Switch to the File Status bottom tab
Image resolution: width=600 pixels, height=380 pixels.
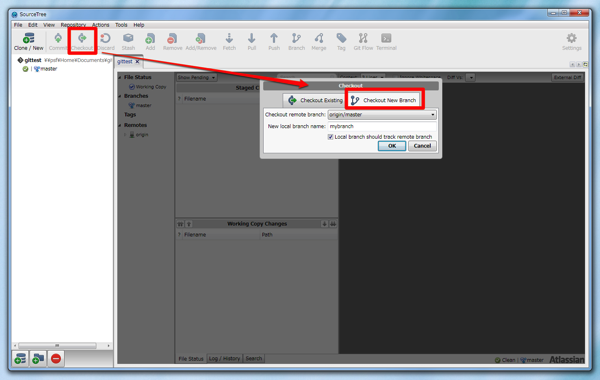(x=191, y=359)
